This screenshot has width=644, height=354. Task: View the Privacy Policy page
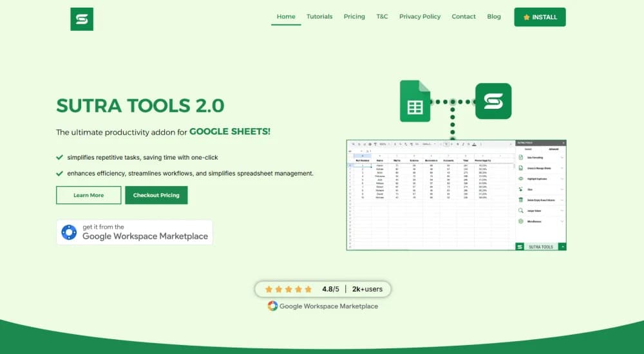420,17
